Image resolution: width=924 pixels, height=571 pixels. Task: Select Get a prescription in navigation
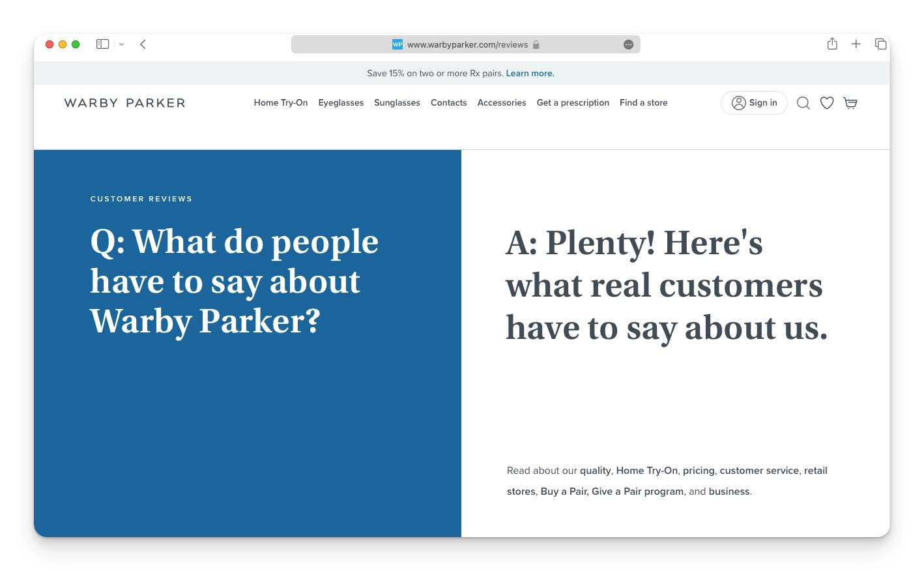(x=573, y=103)
